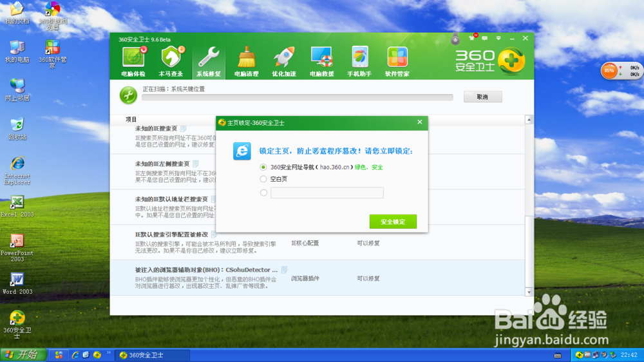
Task: Click the taskbar clock 22:42
Action: [629, 355]
